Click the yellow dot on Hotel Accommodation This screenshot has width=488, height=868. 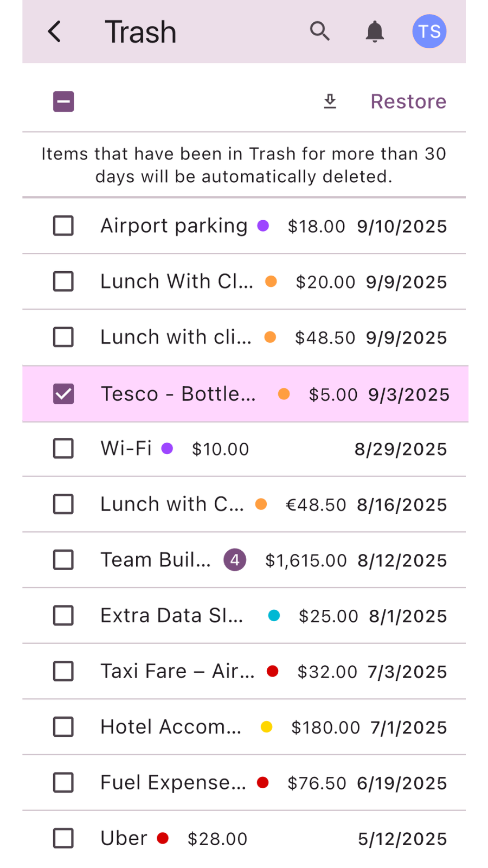(266, 727)
